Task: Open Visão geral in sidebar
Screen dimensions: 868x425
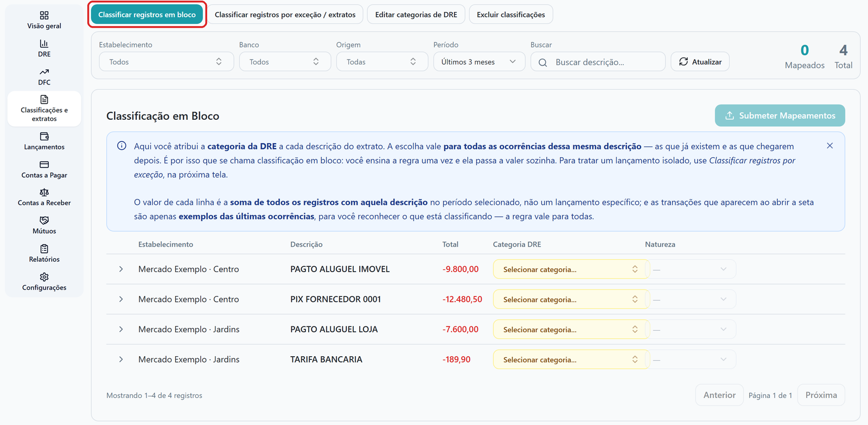Action: pos(44,20)
